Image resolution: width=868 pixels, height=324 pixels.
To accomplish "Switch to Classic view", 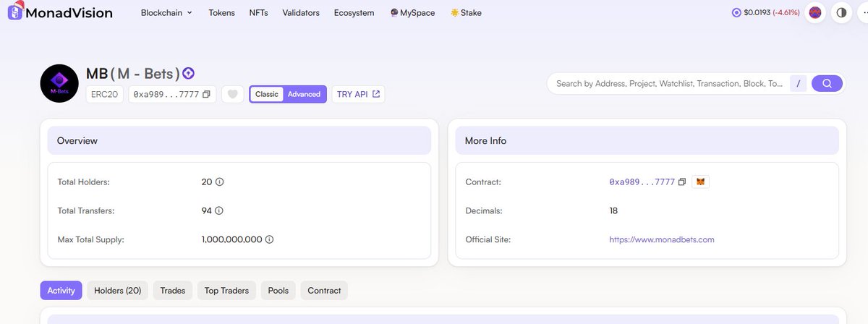I will 267,94.
